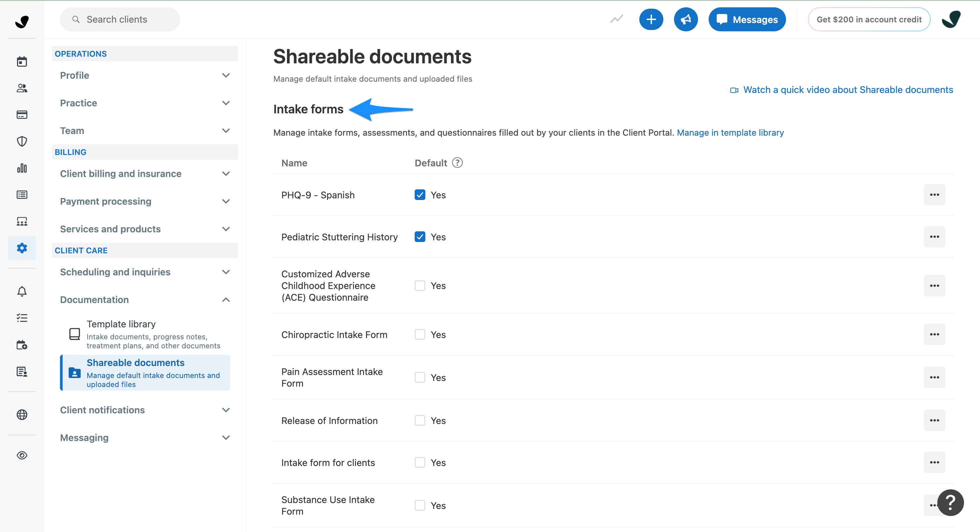Uncheck default for PHQ-9 - Spanish

coord(420,195)
